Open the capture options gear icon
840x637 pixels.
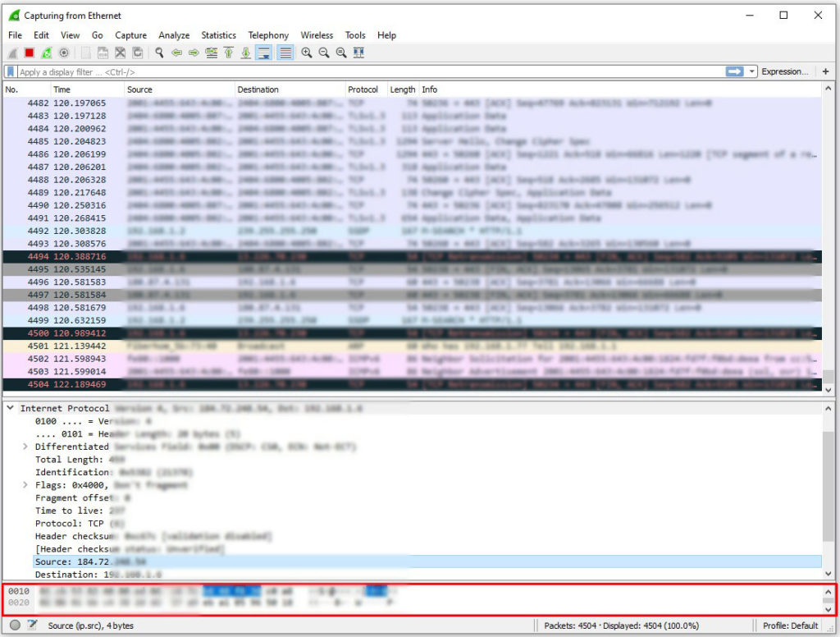click(64, 53)
